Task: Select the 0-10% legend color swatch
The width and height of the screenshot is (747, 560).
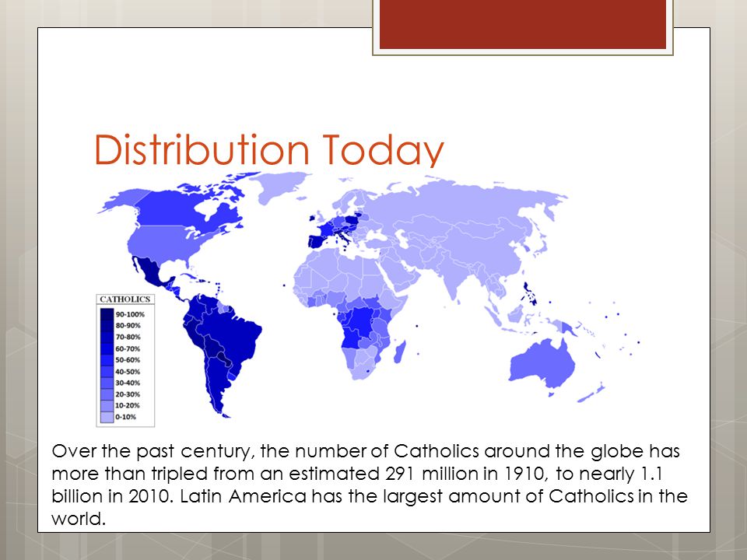Action: pyautogui.click(x=107, y=417)
